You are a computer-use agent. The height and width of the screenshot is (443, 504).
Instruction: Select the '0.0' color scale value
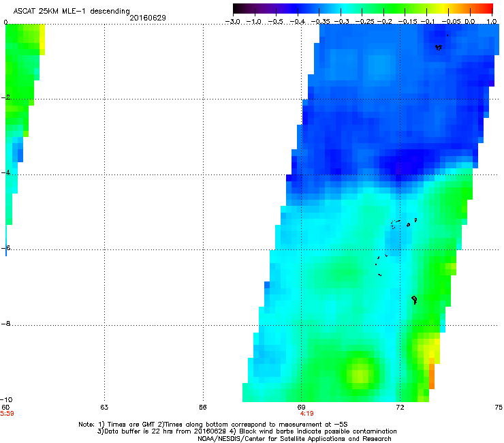(470, 22)
